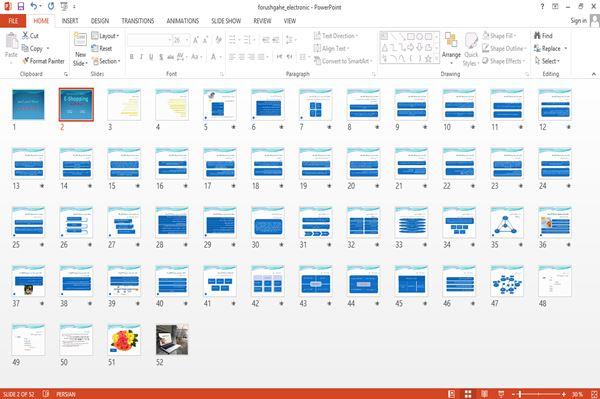Convert to SmartArt command

click(343, 61)
